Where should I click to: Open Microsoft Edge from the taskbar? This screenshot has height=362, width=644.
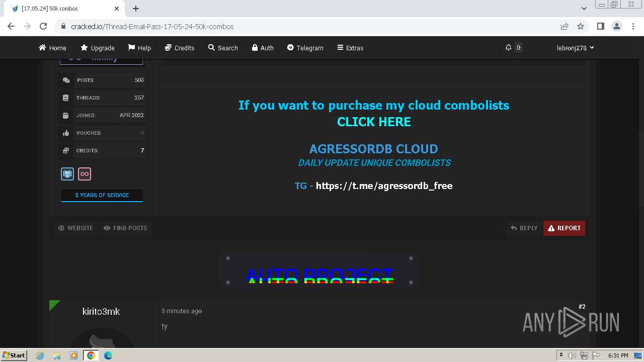[x=108, y=355]
